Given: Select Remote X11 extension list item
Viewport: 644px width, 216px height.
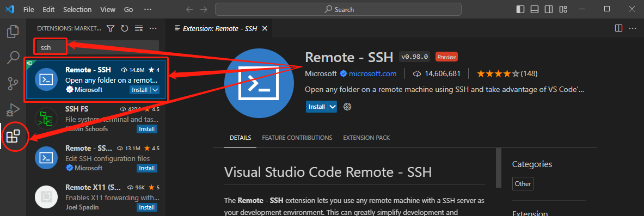Looking at the screenshot, I should pyautogui.click(x=96, y=198).
